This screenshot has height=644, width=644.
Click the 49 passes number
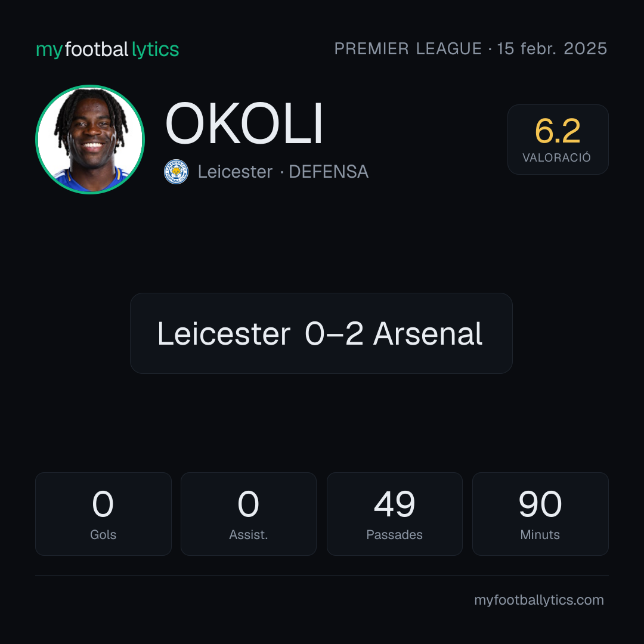[394, 503]
